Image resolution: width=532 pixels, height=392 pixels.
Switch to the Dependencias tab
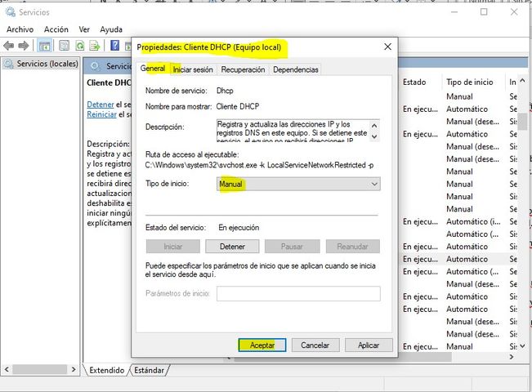(296, 69)
